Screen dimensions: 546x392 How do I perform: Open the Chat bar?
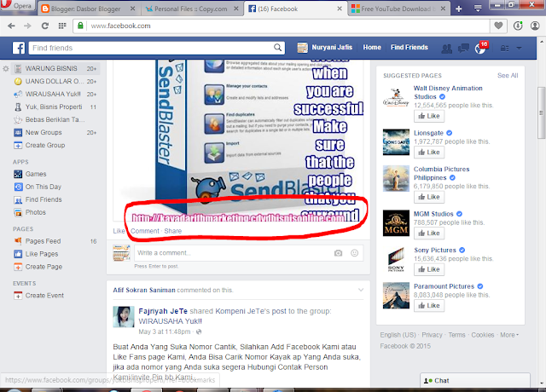(475, 381)
